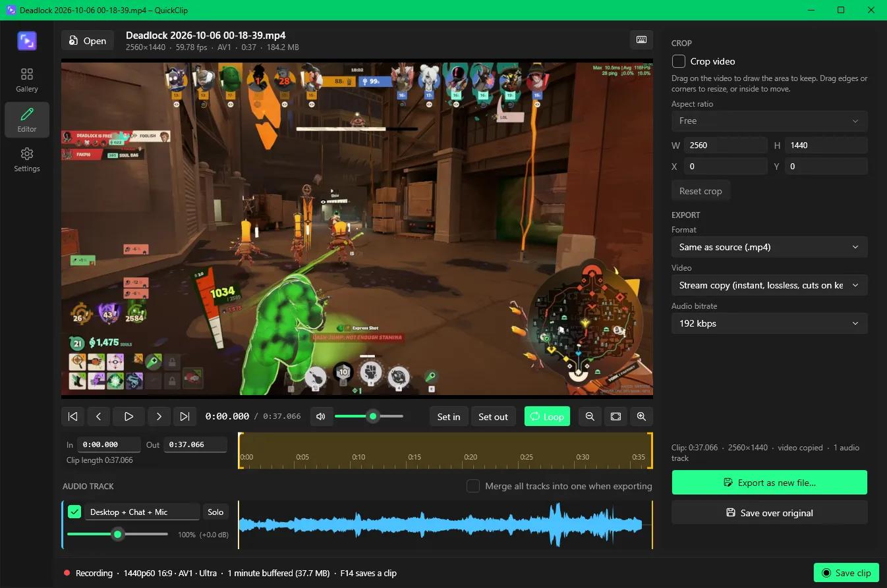Enable the Crop video checkbox
887x588 pixels.
pos(679,61)
